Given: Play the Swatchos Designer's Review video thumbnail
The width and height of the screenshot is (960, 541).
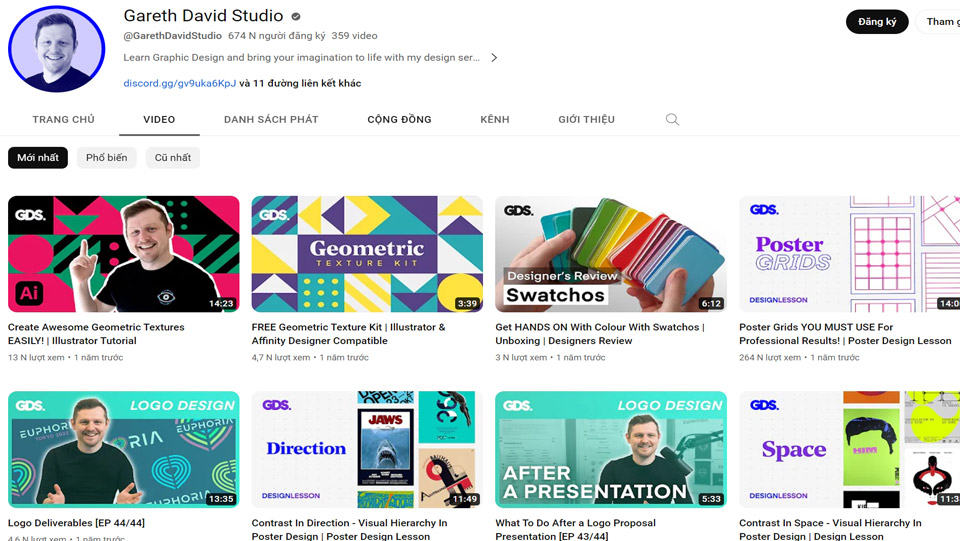Looking at the screenshot, I should pos(610,254).
